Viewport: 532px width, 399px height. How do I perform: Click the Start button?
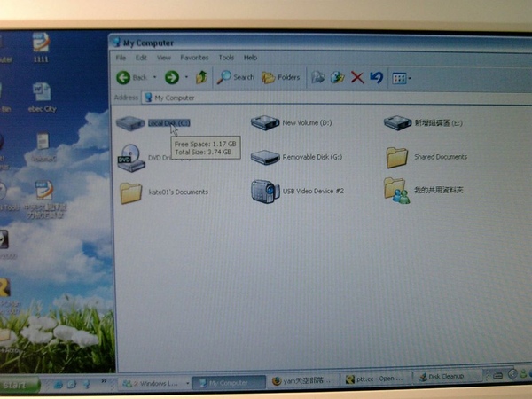(x=20, y=385)
